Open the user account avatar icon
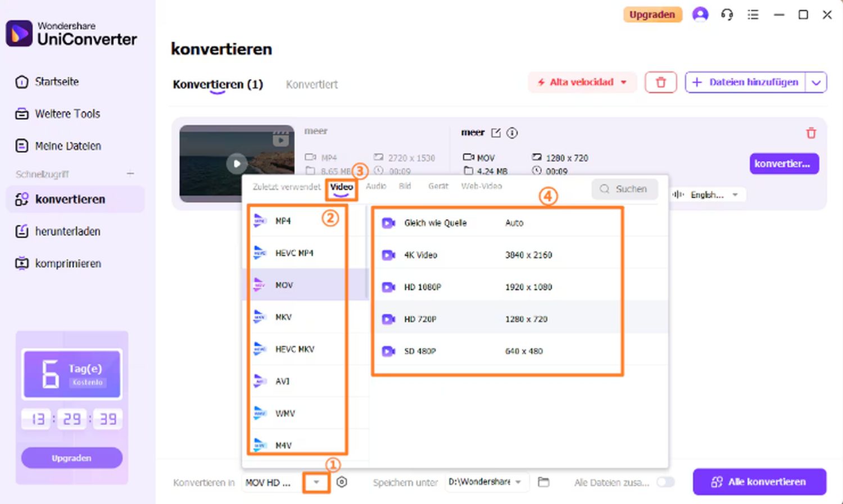This screenshot has height=504, width=843. 700,15
